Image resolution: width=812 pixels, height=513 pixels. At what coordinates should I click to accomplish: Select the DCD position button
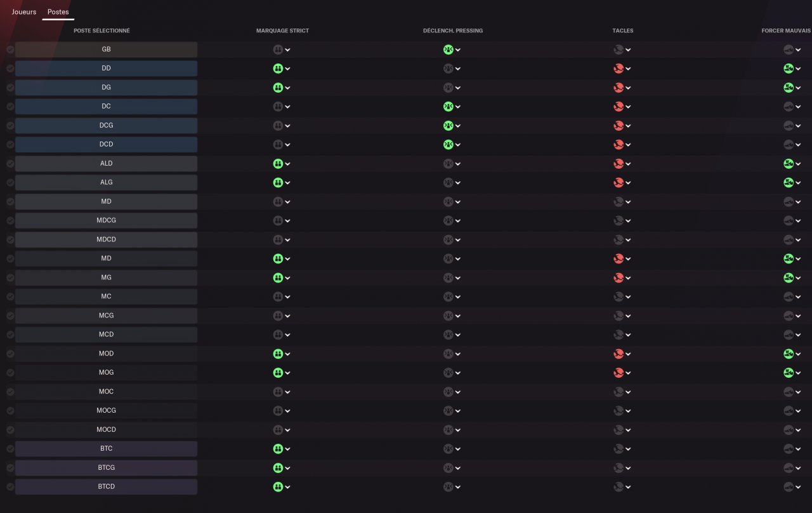tap(106, 145)
